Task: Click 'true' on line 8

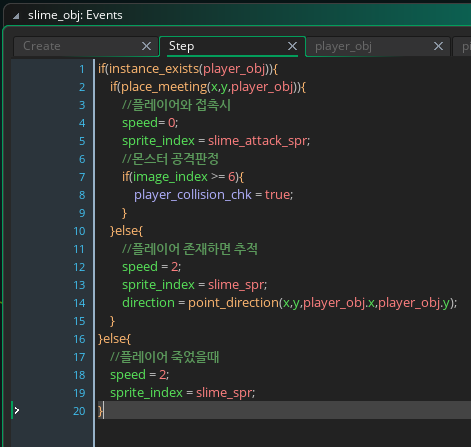Action: click(278, 195)
